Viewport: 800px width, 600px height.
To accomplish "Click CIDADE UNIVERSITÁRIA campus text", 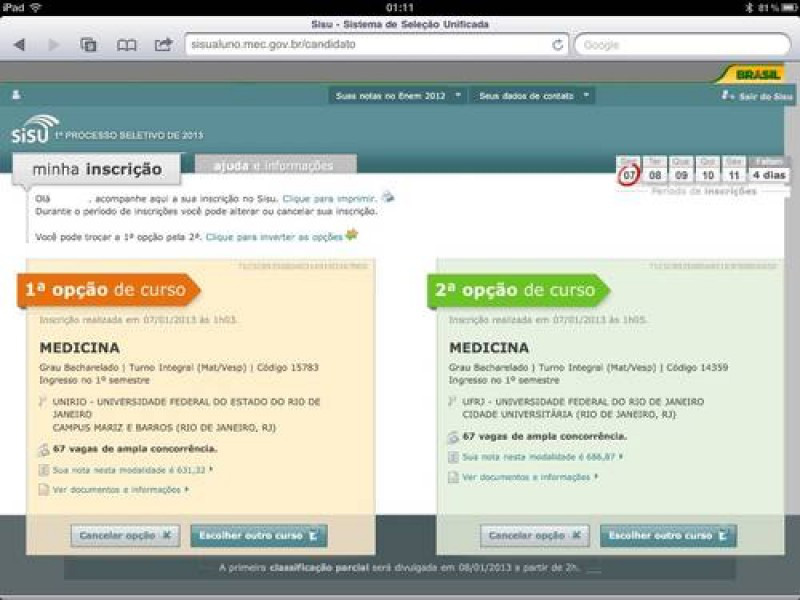I will [569, 415].
